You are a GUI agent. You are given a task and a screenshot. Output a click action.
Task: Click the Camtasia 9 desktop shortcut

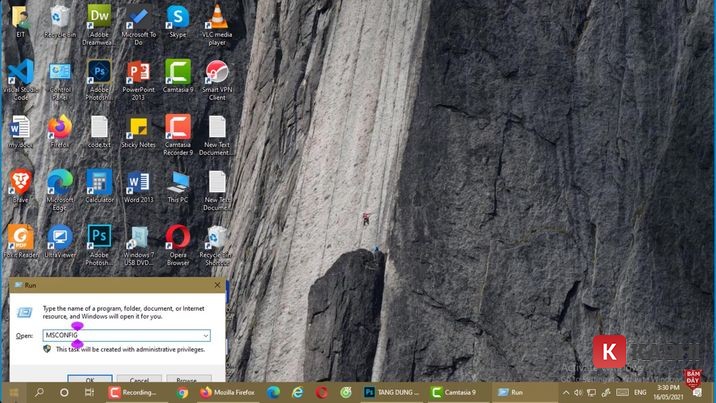click(x=178, y=76)
